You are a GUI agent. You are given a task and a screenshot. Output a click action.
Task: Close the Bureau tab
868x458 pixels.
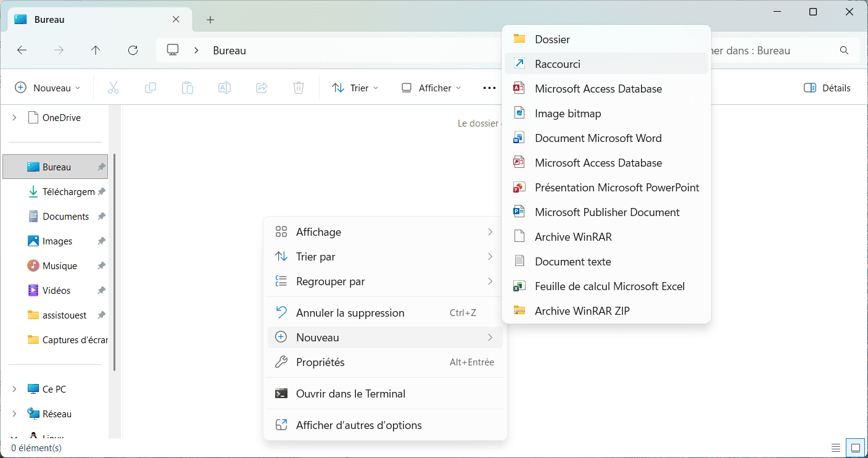[176, 20]
